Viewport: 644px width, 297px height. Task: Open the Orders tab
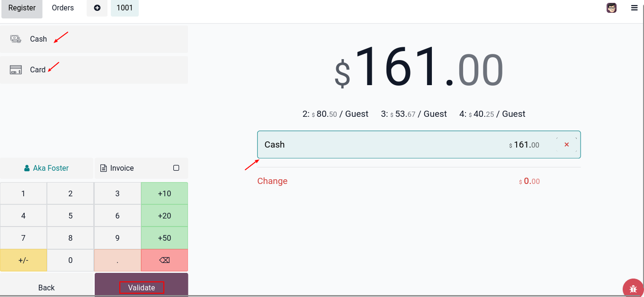tap(63, 8)
